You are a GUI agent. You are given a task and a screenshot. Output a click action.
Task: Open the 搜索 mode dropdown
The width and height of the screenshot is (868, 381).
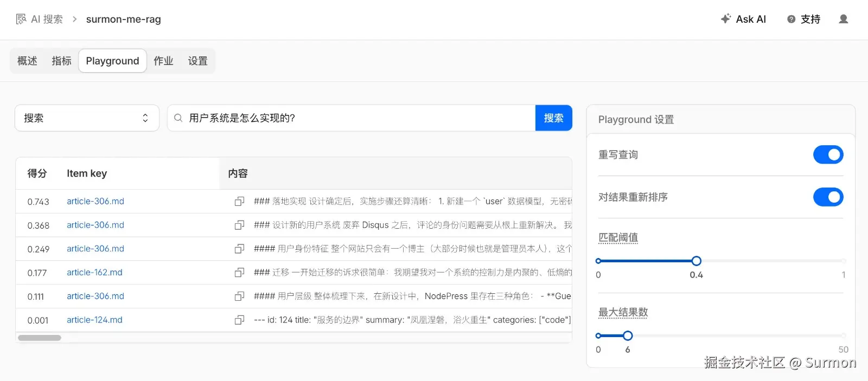(87, 118)
